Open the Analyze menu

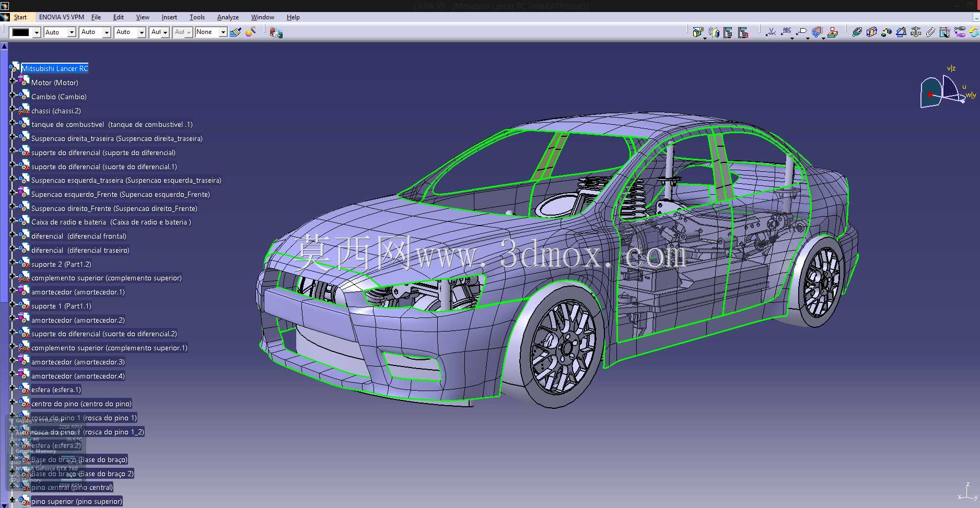pos(228,17)
